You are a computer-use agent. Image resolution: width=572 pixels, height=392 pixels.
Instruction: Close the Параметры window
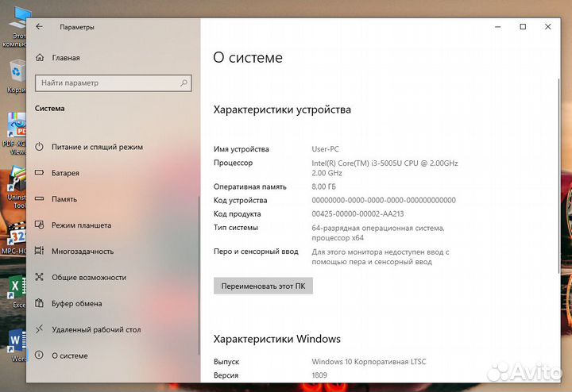click(x=547, y=27)
